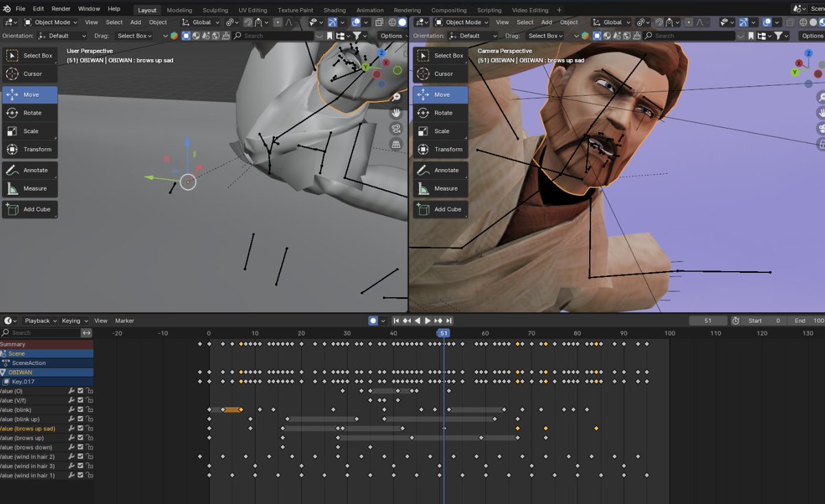Switch to the Sculpting workspace tab

(x=215, y=10)
